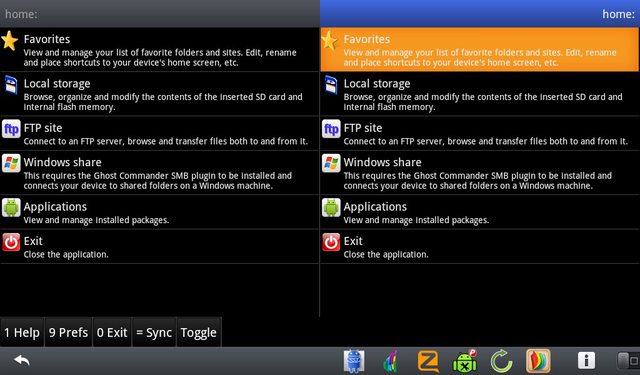Open 'FTP site' title in right panel
Image resolution: width=640 pixels, height=375 pixels.
coord(363,128)
